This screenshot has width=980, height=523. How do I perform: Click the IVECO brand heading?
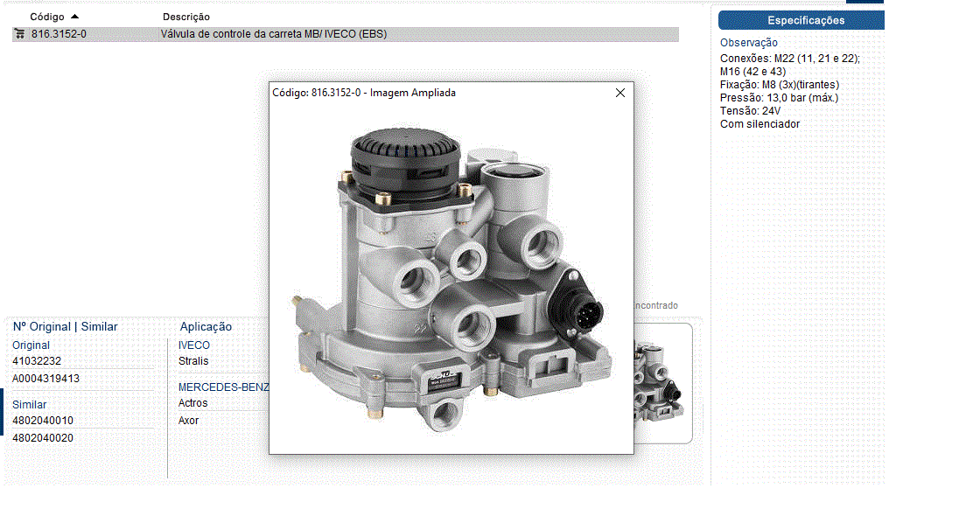[194, 345]
